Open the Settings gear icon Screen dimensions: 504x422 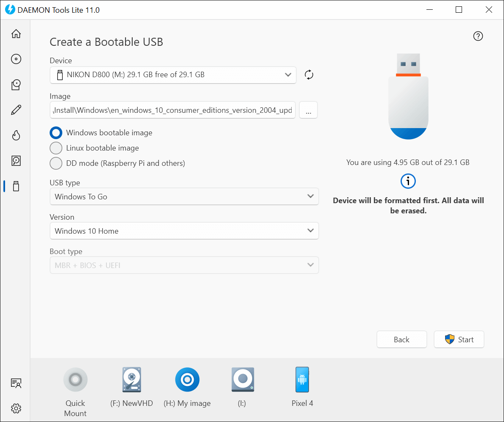pos(16,408)
